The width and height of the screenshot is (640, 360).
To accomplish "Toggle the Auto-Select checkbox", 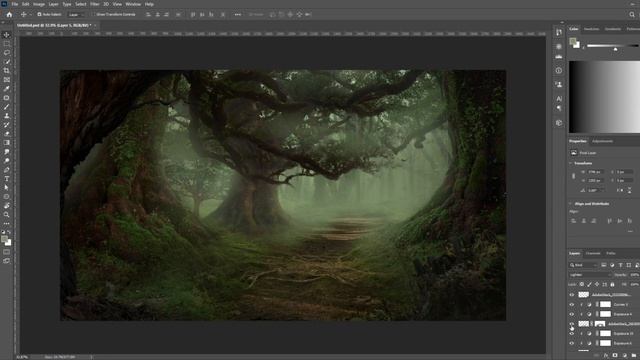I will [39, 14].
